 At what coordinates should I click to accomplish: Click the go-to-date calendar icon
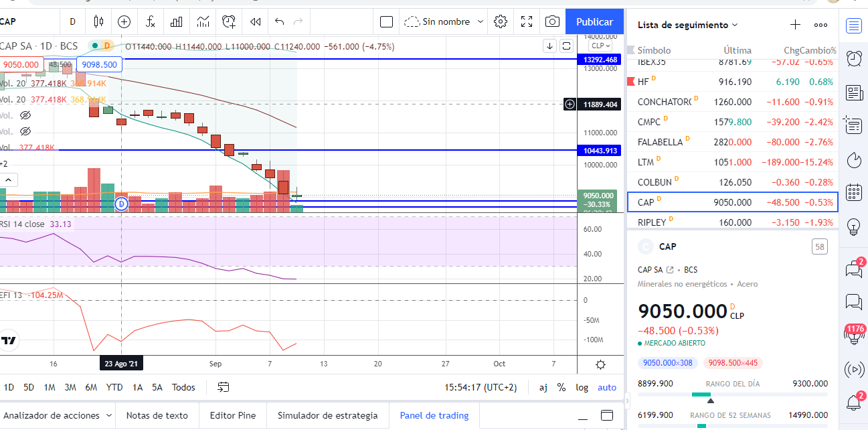point(224,387)
